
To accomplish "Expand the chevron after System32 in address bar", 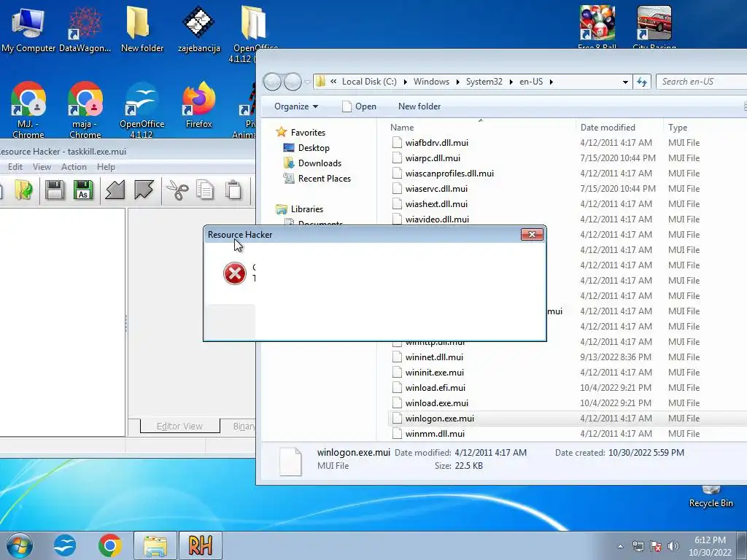I will (511, 82).
